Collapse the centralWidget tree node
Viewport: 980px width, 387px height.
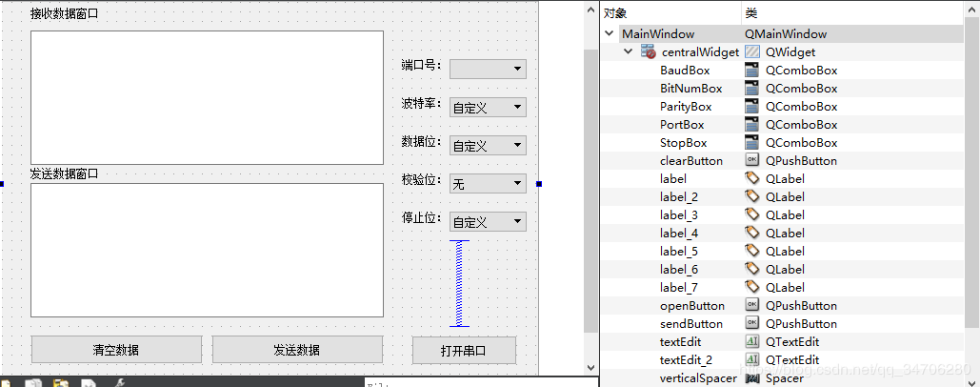point(629,51)
